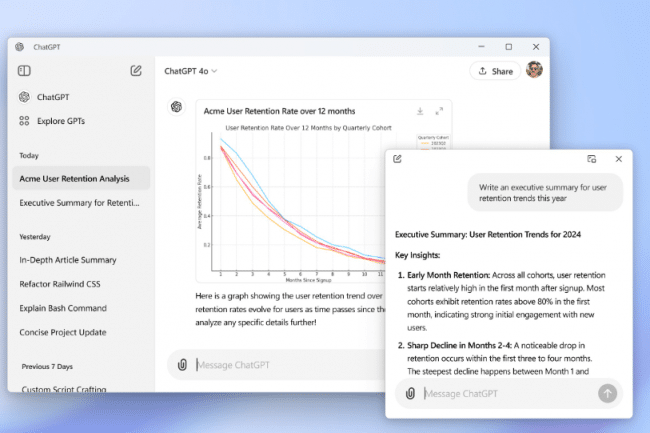
Task: Open the user profile avatar
Action: pyautogui.click(x=534, y=70)
